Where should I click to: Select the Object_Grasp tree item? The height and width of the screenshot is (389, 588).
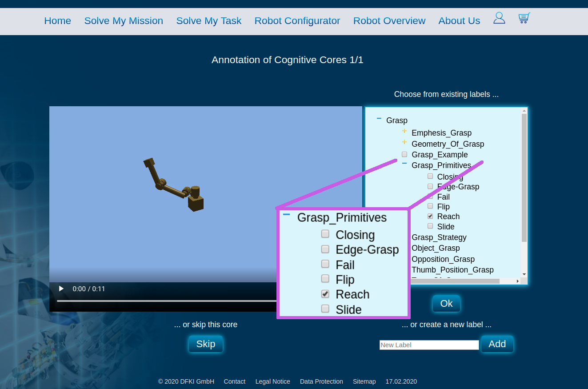point(436,248)
